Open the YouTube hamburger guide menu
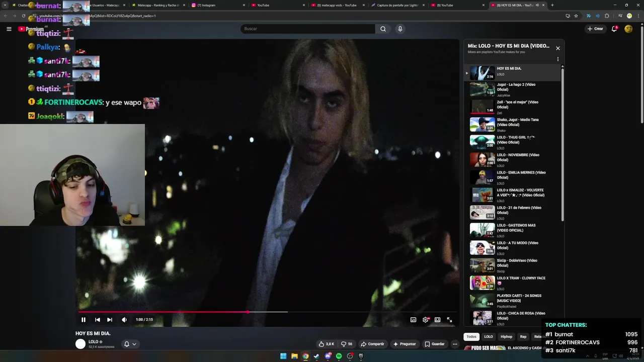The width and height of the screenshot is (644, 362). click(9, 29)
